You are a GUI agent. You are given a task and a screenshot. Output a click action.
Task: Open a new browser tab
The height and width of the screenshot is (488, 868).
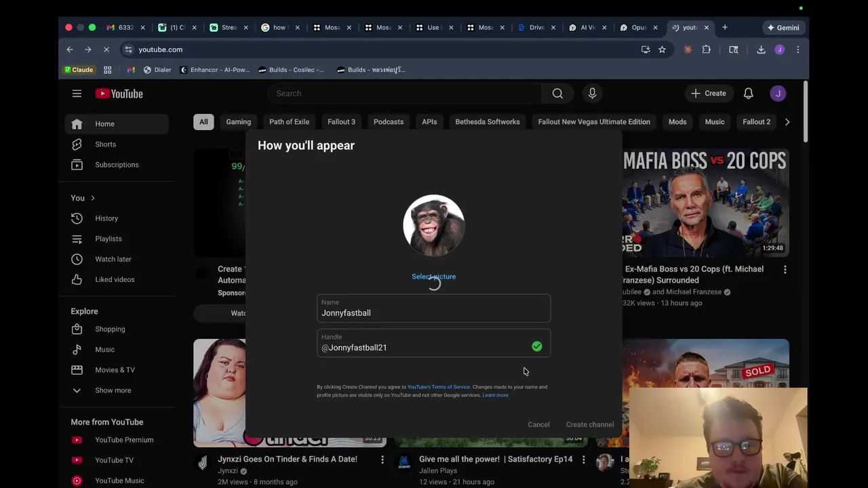[724, 28]
